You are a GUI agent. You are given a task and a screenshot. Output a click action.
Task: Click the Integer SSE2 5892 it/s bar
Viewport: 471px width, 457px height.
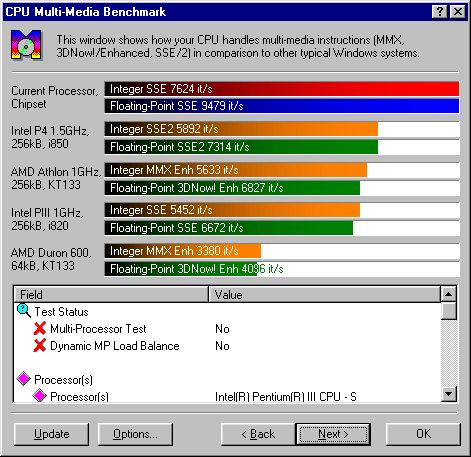(241, 129)
